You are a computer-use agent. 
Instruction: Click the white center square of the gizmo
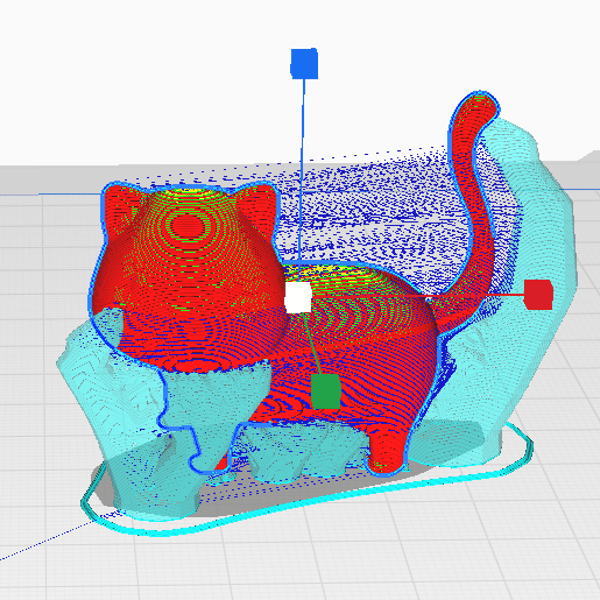pos(298,298)
